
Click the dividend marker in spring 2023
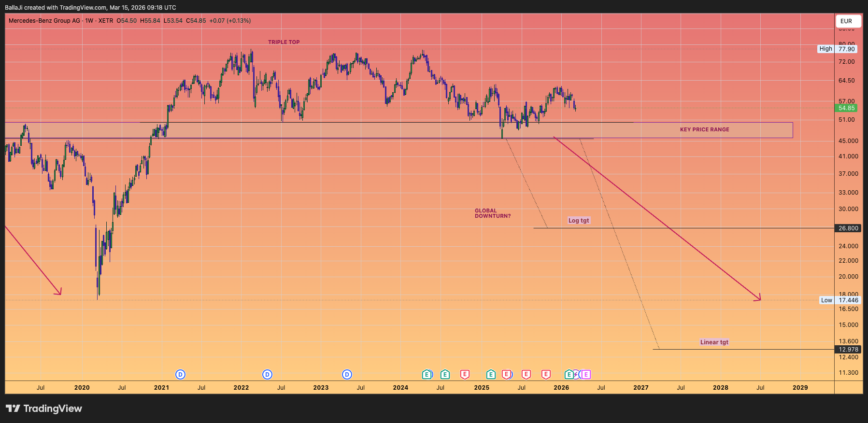(x=347, y=374)
